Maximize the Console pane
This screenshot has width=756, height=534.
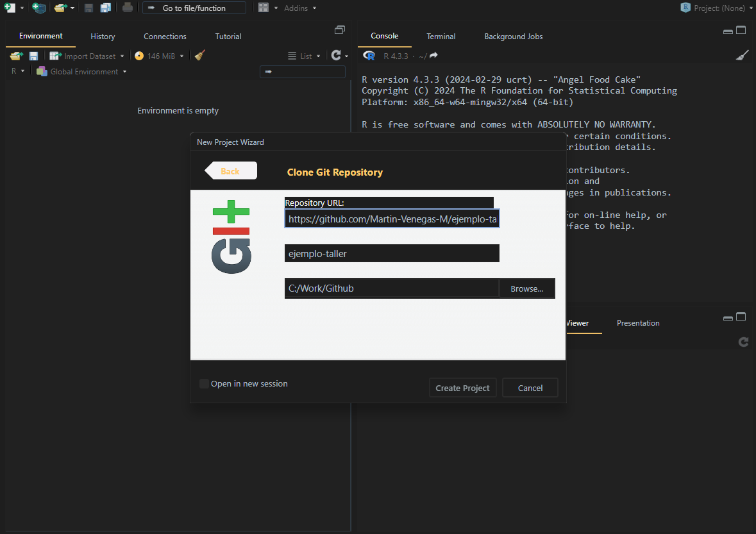741,30
